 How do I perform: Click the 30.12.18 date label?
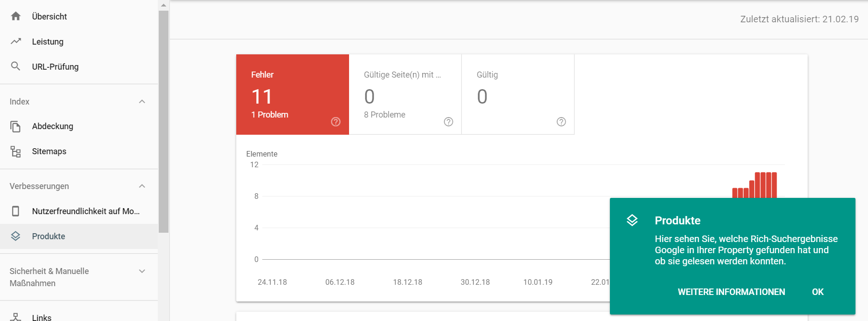click(475, 282)
